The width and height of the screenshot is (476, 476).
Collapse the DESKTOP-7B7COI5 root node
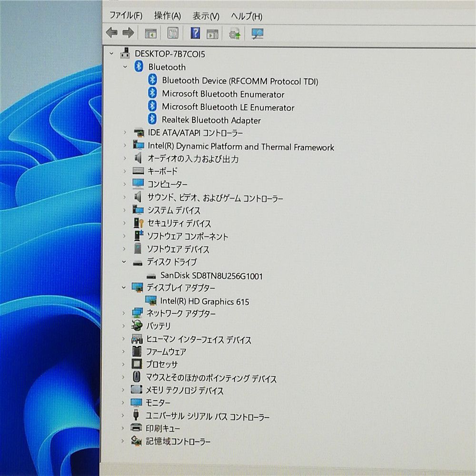pyautogui.click(x=111, y=54)
